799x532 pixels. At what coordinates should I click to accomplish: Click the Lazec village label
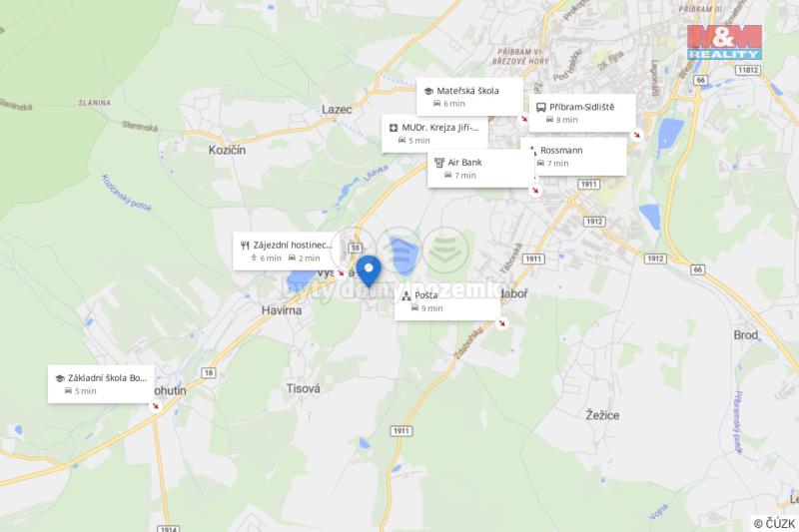click(x=337, y=109)
